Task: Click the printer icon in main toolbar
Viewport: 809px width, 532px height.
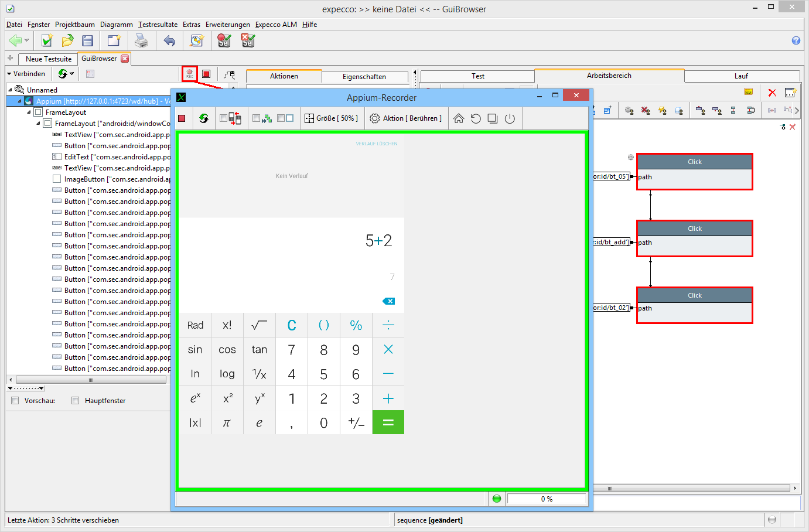Action: point(141,40)
